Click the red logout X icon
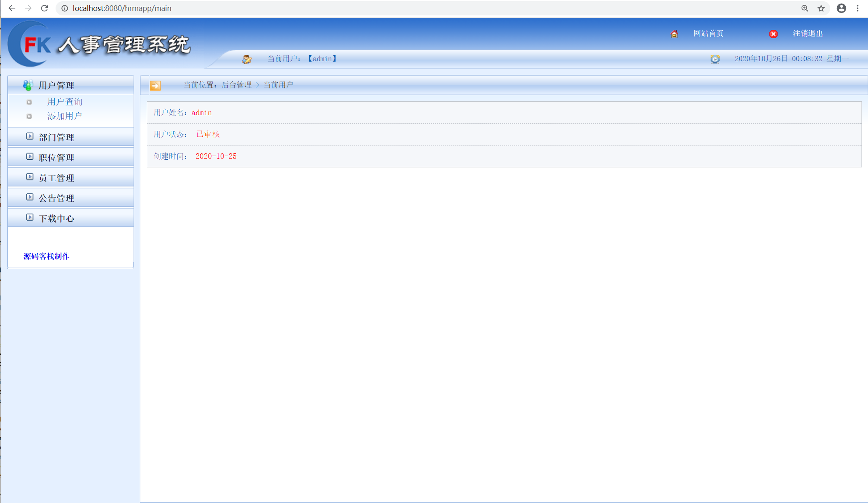 (773, 34)
